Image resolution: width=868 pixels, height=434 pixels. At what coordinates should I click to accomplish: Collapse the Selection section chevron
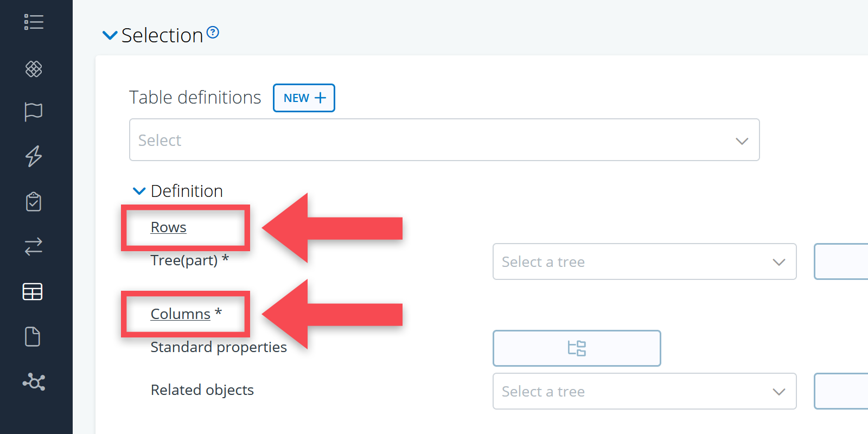pyautogui.click(x=110, y=36)
